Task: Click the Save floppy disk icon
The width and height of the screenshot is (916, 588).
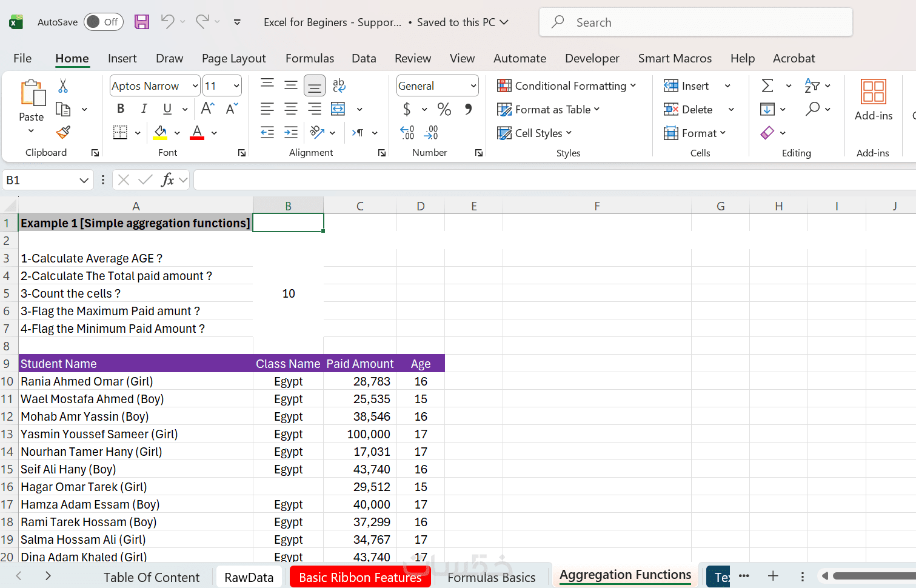Action: 142,22
